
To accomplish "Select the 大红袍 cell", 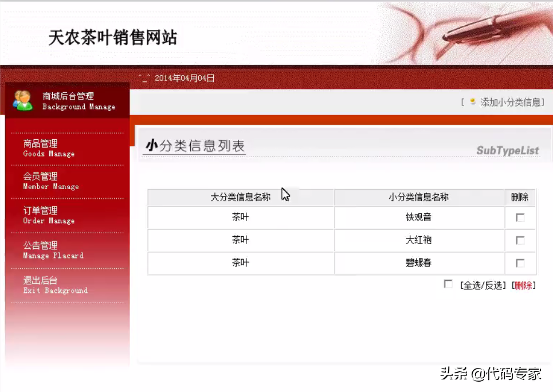I will point(419,240).
